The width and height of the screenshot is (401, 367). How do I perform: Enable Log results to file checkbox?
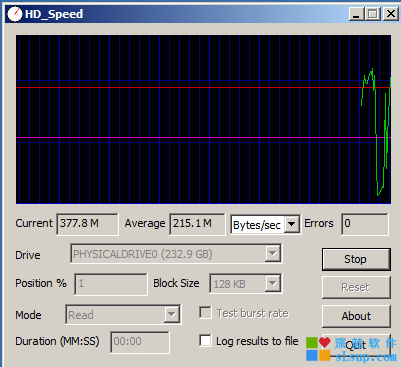click(x=205, y=341)
